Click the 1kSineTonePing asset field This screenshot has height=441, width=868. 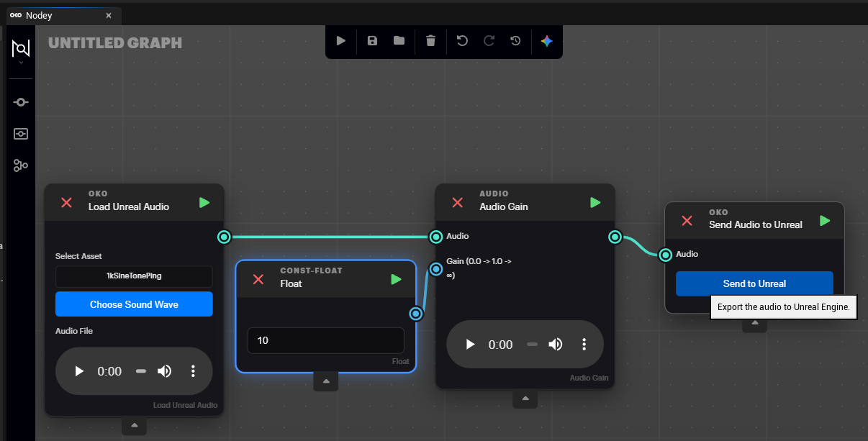pos(134,277)
